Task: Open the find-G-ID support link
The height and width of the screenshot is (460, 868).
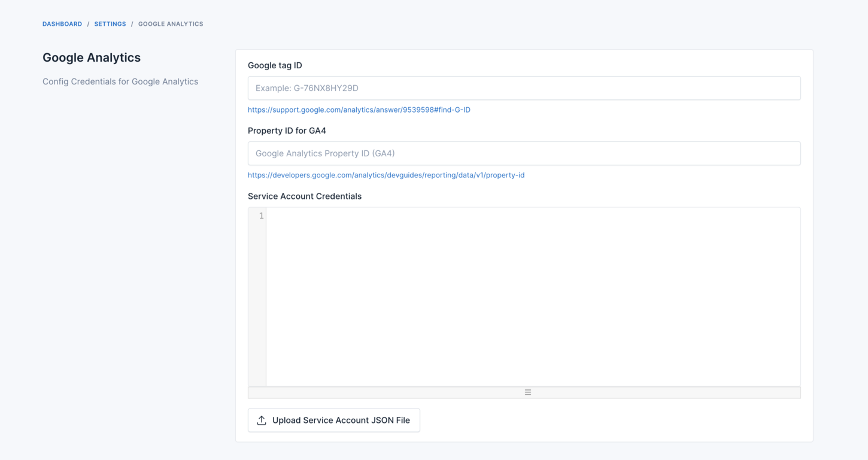Action: point(359,110)
